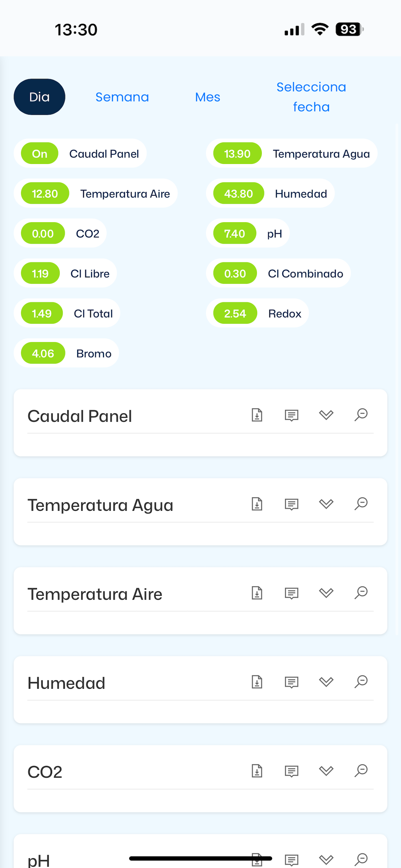Viewport: 401px width, 868px height.
Task: Switch to the Semana tab
Action: tap(122, 97)
